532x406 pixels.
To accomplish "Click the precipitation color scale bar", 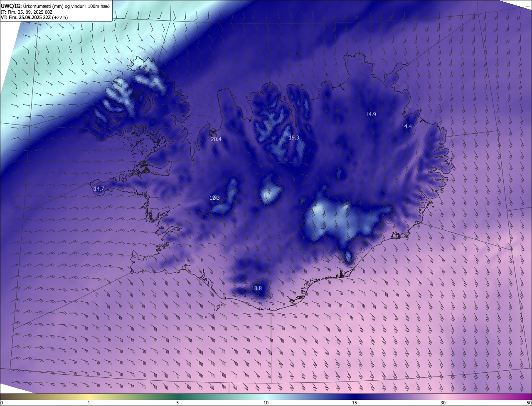I will (x=266, y=396).
